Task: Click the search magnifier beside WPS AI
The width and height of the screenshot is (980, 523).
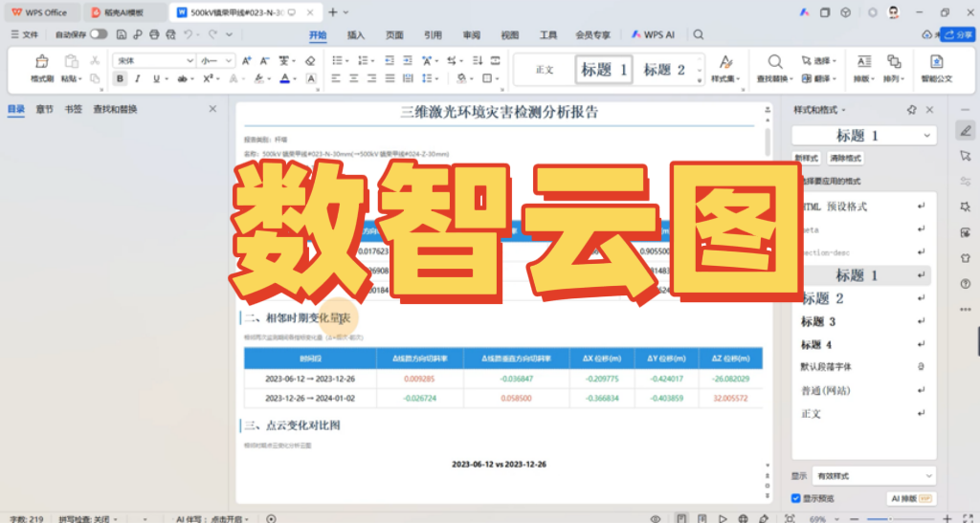Action: coord(699,35)
